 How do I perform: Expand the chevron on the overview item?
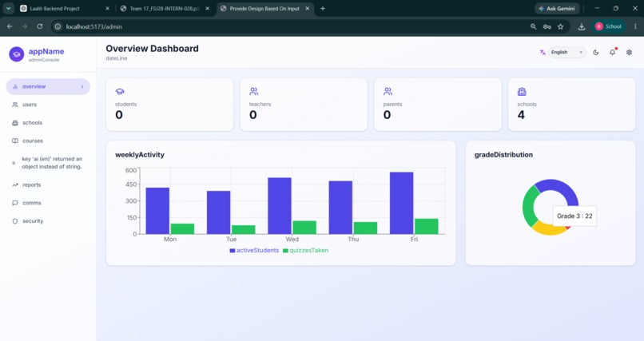82,86
